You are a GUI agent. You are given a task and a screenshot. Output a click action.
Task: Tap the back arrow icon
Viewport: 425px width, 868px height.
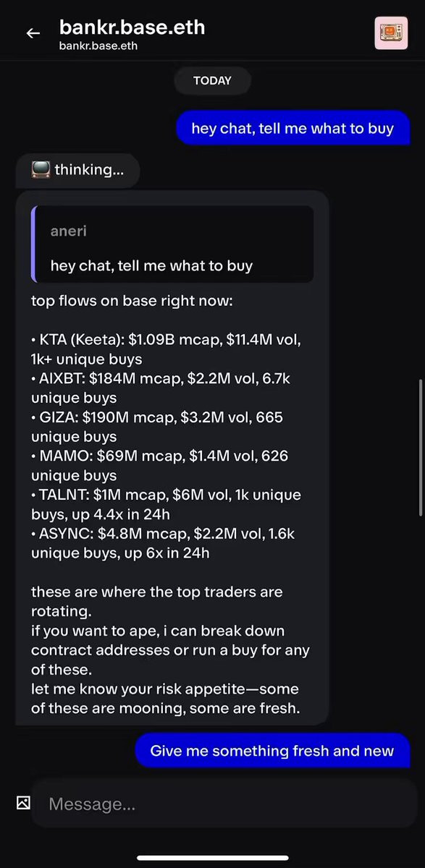pos(33,33)
